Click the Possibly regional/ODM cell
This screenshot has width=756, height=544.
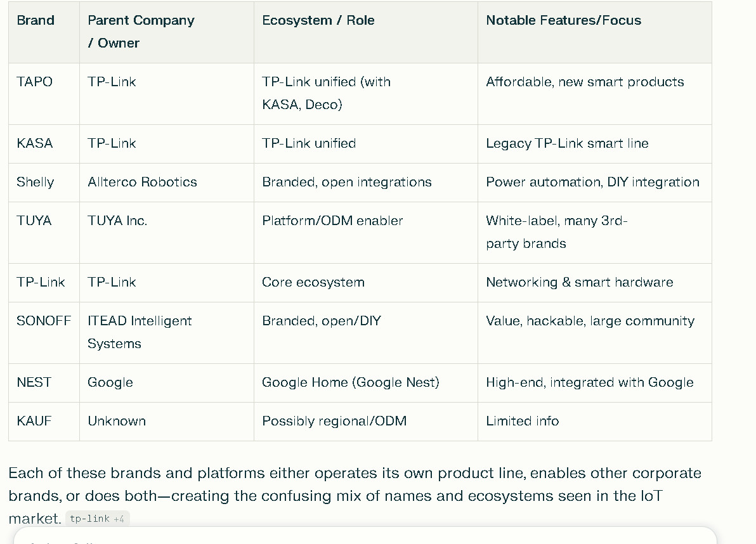pyautogui.click(x=334, y=421)
